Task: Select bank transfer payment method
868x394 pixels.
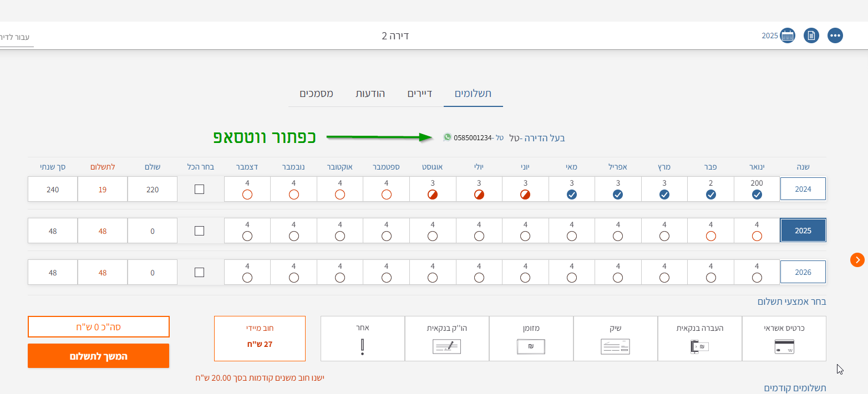Action: point(700,338)
